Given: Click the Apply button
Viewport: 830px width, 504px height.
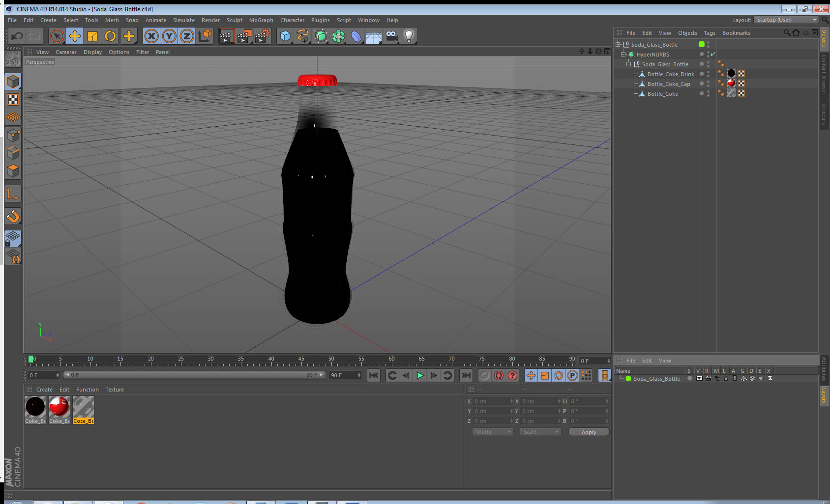Looking at the screenshot, I should click(x=589, y=432).
